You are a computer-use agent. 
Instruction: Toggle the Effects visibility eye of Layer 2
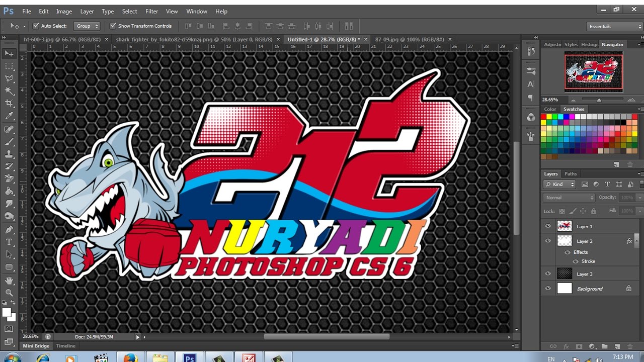[x=568, y=252]
